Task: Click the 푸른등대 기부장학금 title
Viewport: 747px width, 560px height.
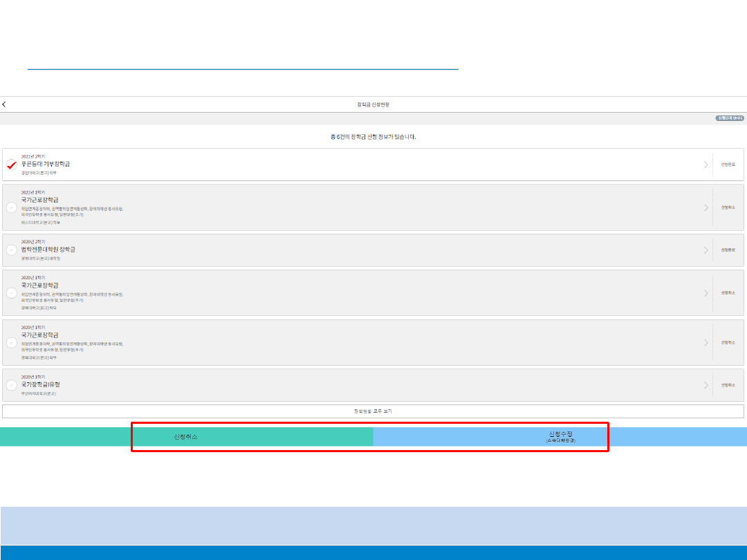Action: tap(45, 164)
